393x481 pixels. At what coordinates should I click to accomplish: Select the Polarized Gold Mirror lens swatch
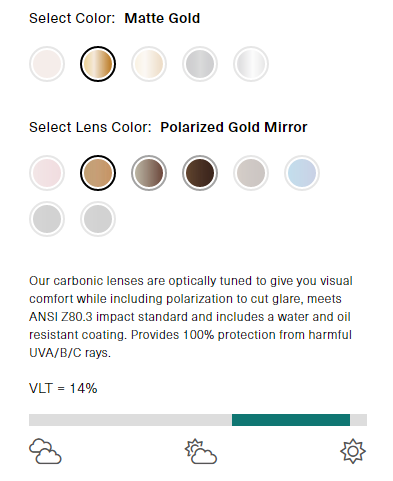[x=98, y=173]
